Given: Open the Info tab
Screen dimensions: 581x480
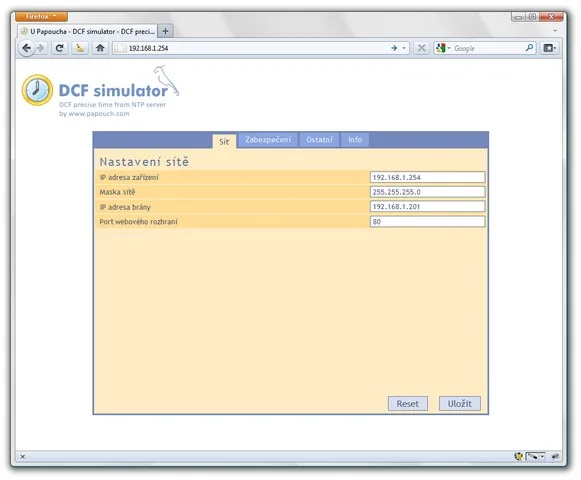Looking at the screenshot, I should pos(355,140).
